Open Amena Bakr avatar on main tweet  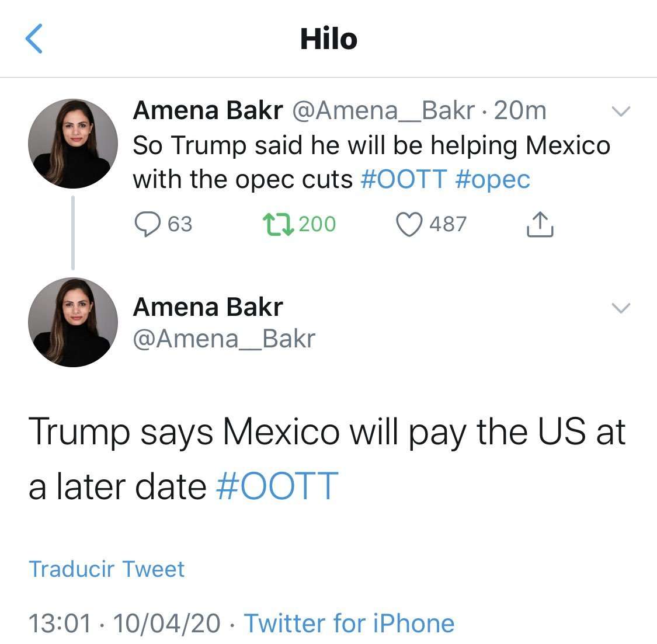[73, 322]
